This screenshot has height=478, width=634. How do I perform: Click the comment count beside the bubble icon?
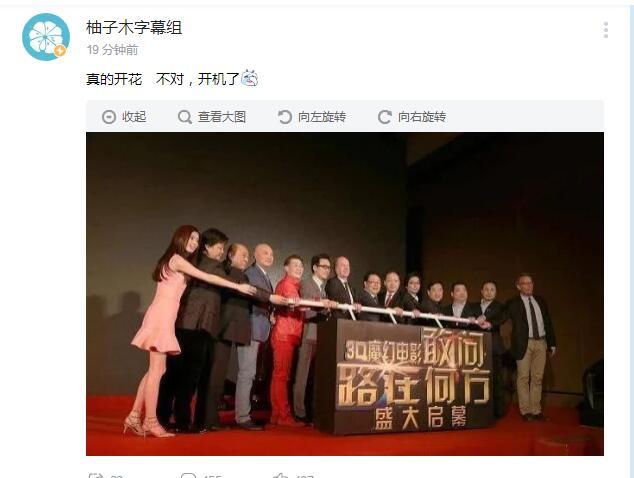(212, 476)
